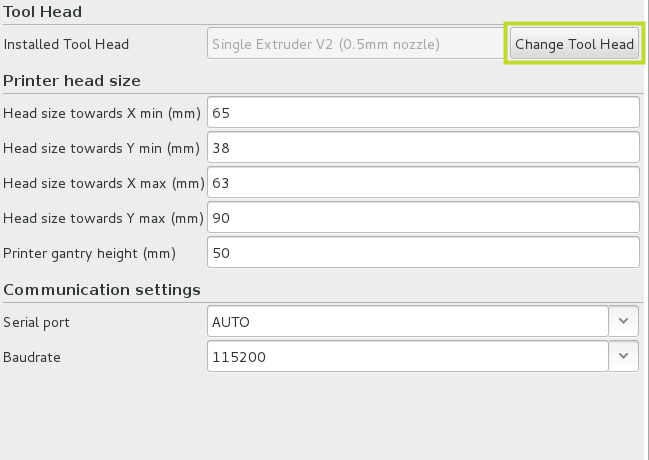The image size is (649, 460).
Task: Click the 'Head size towards Y max (mm)' label
Action: click(103, 218)
